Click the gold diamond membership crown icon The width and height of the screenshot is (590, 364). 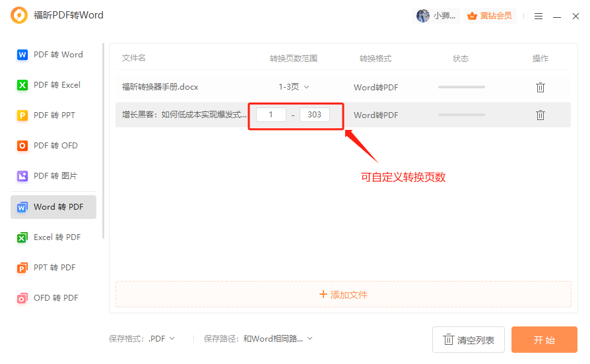tap(472, 16)
